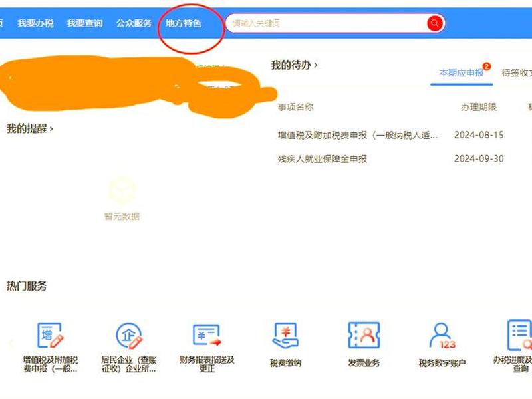Viewport: 532px width, 399px height.
Task: Click the 税务数字账户 label text
Action: pyautogui.click(x=442, y=363)
